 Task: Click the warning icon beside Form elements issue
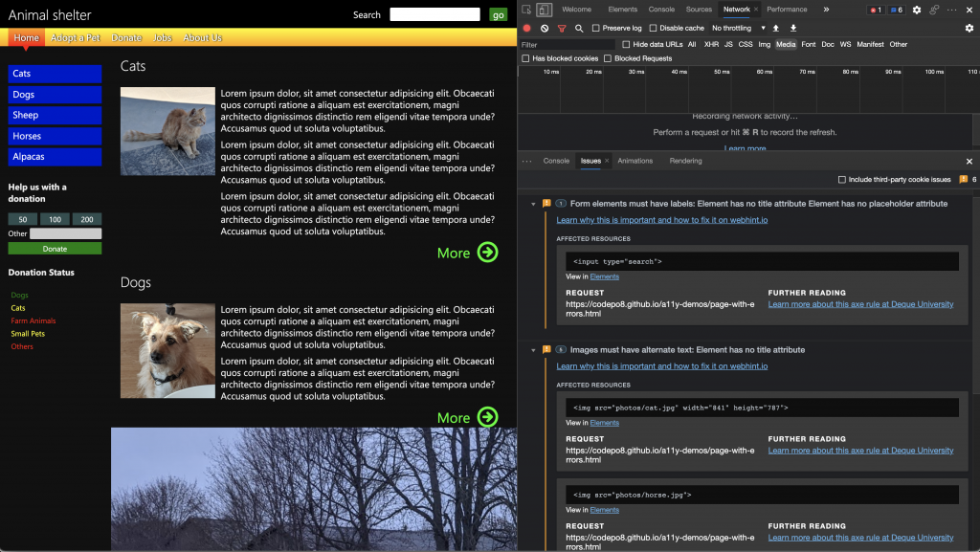(546, 204)
